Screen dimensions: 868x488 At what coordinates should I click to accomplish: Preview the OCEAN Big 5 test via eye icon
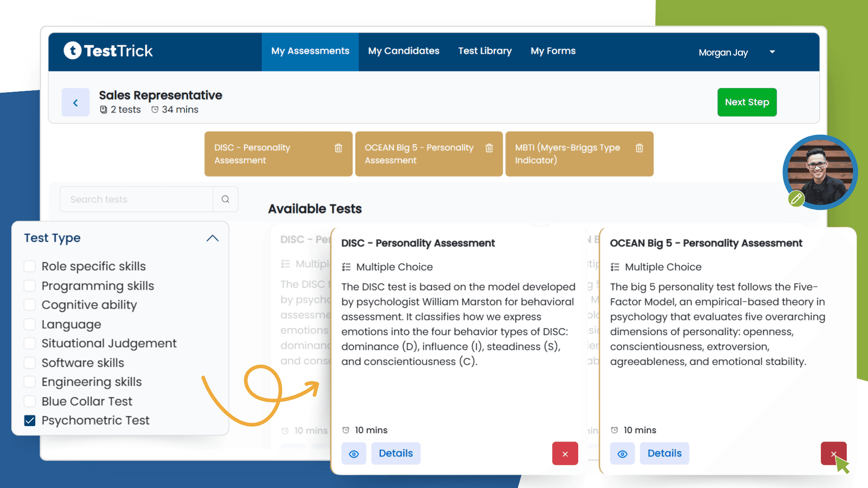(623, 453)
